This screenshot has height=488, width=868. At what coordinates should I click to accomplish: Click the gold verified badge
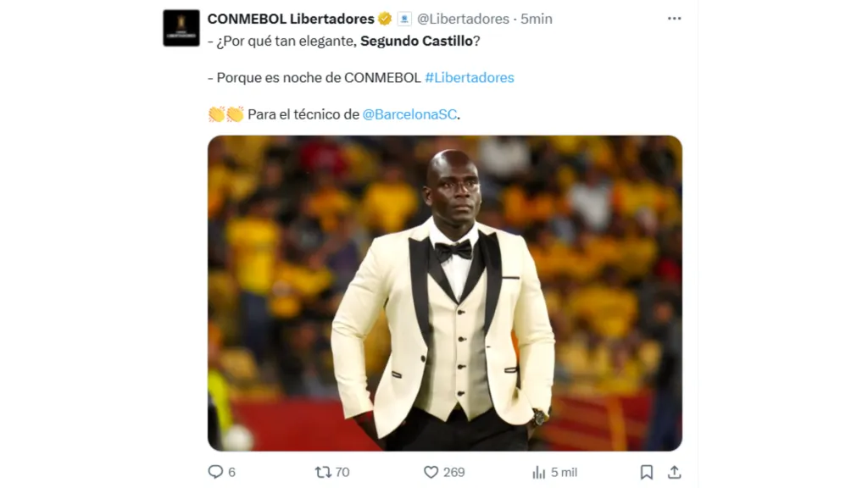click(x=385, y=19)
